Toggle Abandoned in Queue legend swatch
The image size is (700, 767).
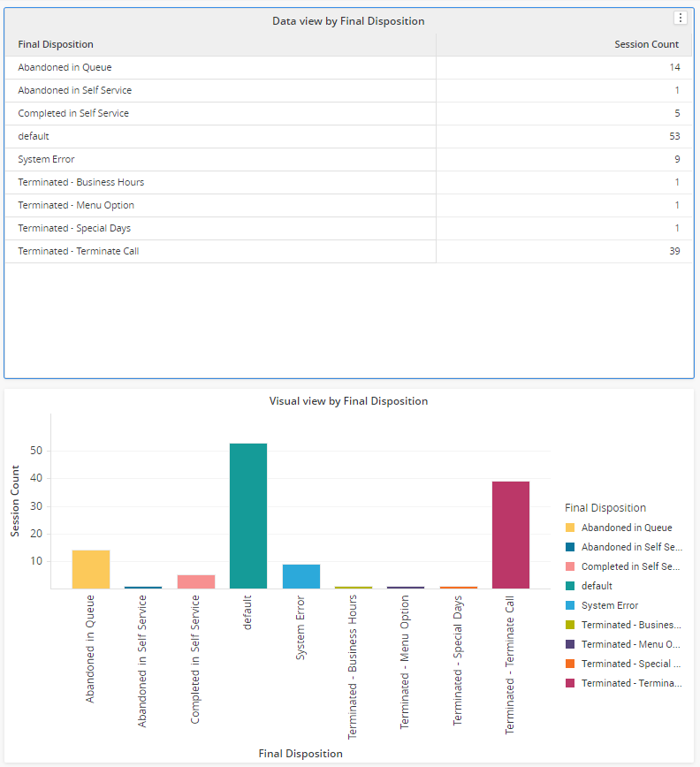coord(570,528)
